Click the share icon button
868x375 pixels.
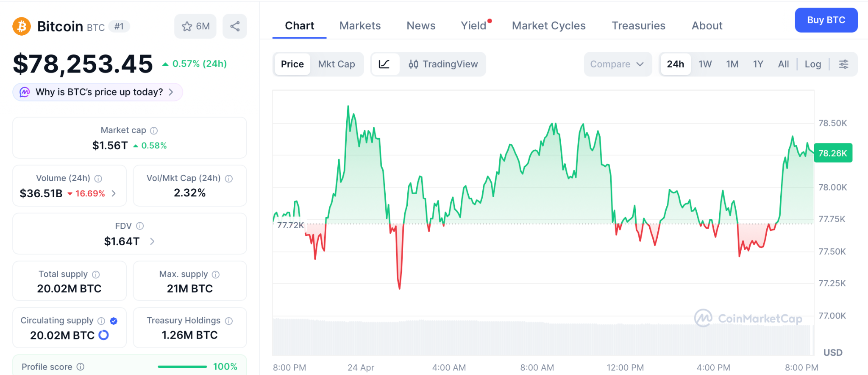[x=235, y=26]
